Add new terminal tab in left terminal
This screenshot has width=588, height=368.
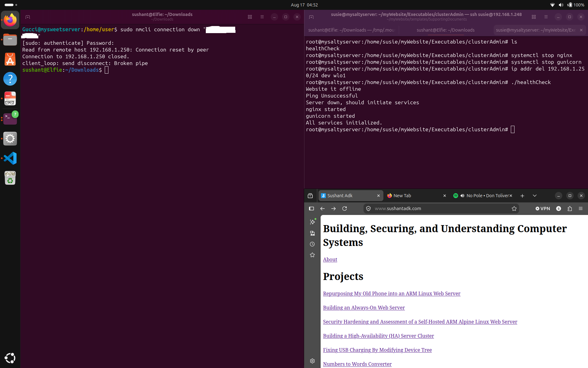click(28, 17)
